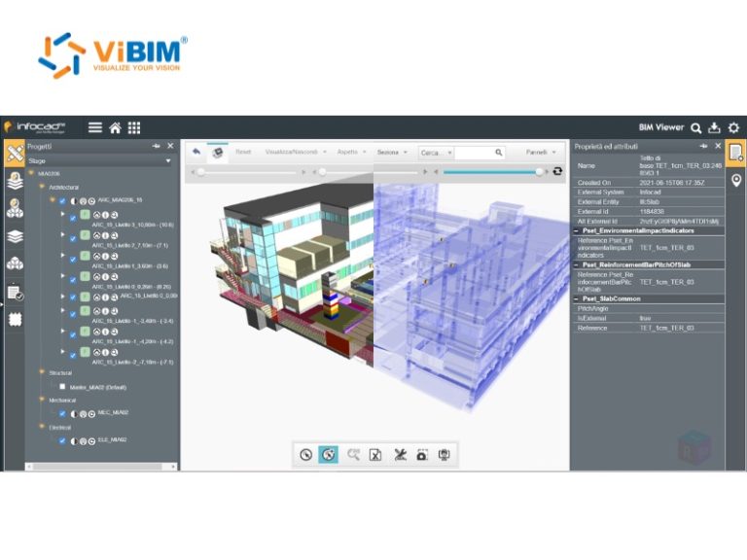Collapse the Pset_SlabCommon section
Screen dimensions: 747x560
(x=576, y=299)
